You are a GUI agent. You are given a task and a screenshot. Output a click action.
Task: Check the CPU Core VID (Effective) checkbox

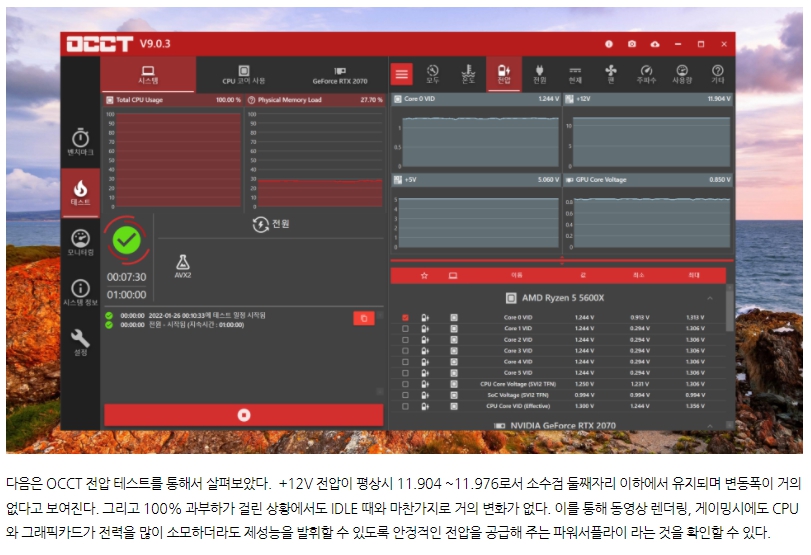pos(405,407)
